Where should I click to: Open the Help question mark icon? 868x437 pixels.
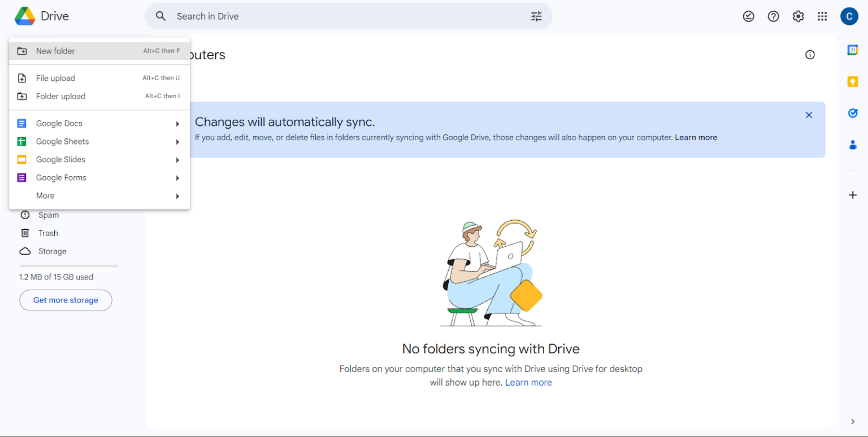773,16
